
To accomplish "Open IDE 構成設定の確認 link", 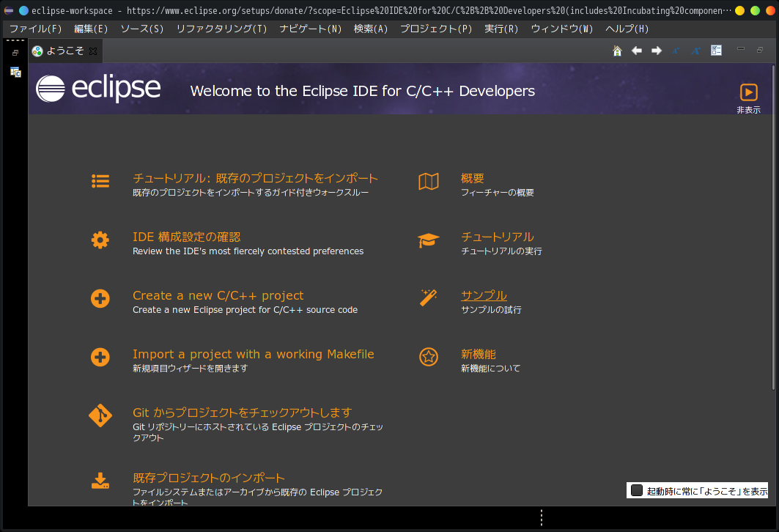I will coord(187,237).
